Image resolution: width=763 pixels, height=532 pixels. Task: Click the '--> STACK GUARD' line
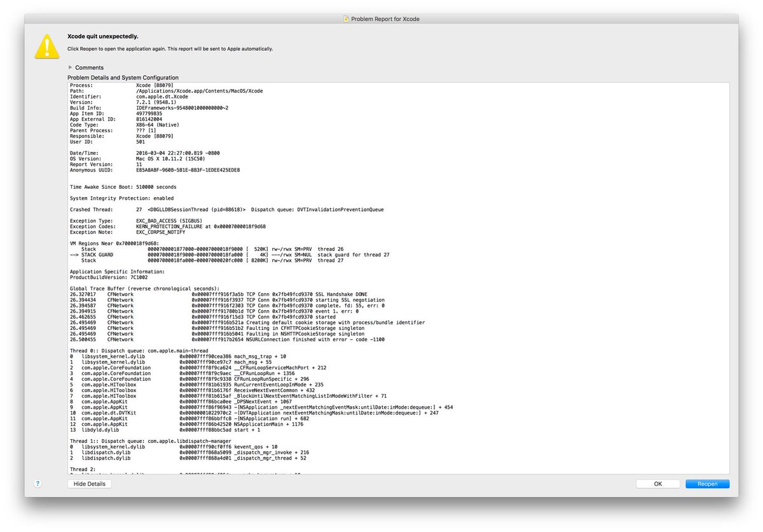click(230, 255)
